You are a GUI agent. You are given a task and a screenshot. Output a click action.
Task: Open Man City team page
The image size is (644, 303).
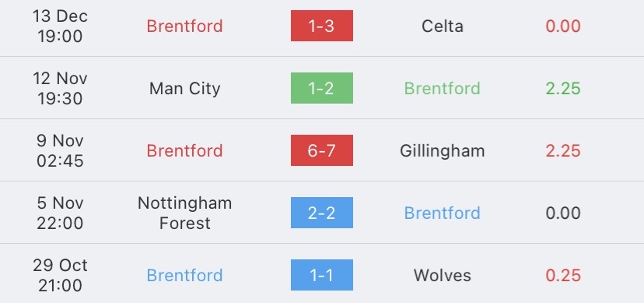[185, 88]
